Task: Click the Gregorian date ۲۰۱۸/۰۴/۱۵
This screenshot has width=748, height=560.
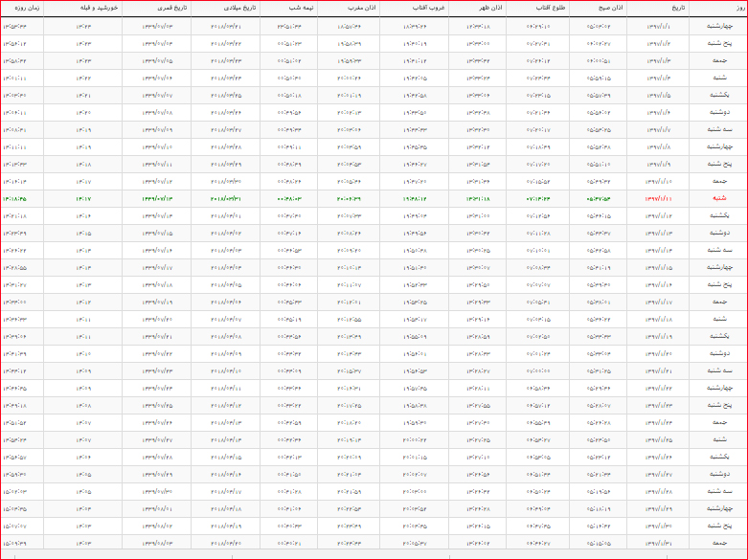Action: [226, 457]
